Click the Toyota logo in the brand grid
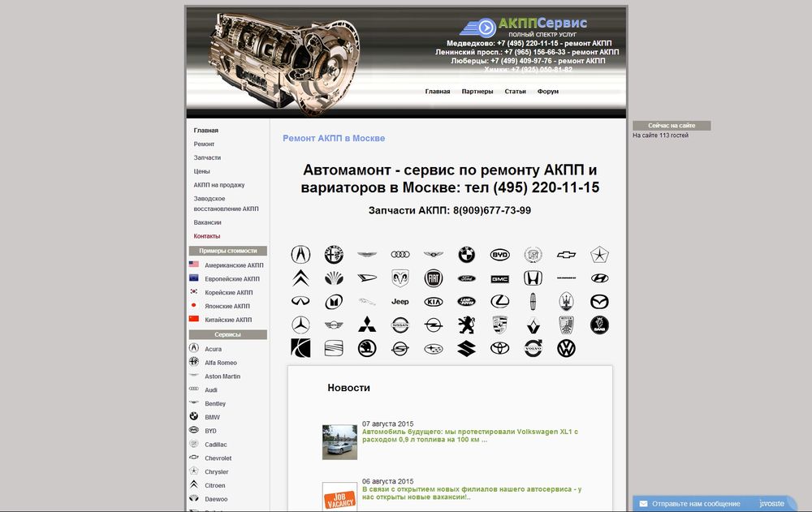This screenshot has height=512, width=812. 499,348
